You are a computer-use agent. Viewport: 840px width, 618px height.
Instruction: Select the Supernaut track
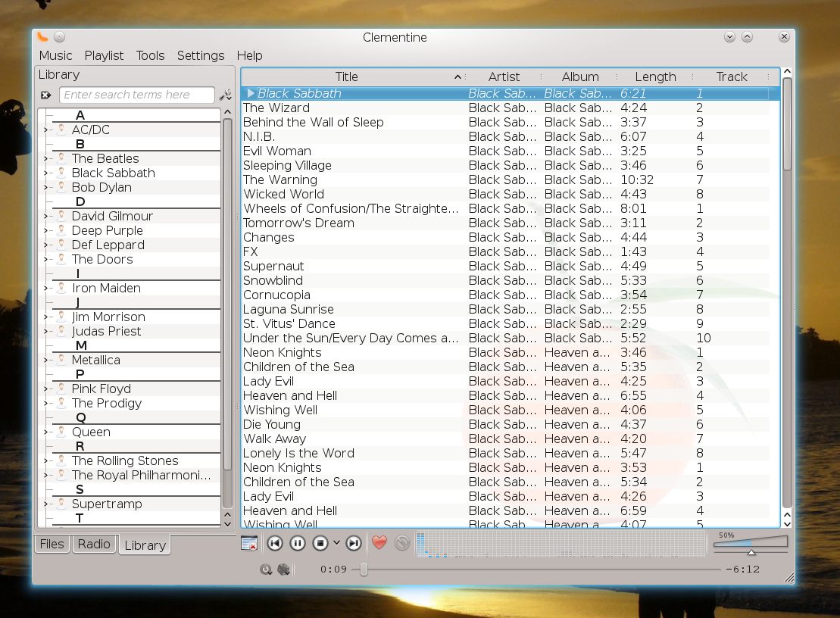coord(506,267)
